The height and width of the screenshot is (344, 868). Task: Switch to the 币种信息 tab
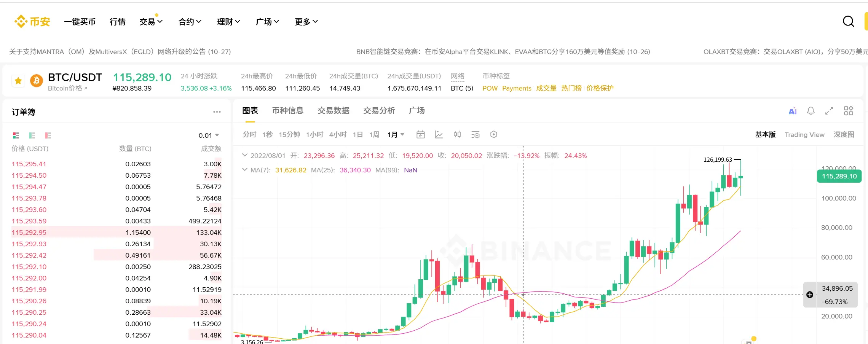click(288, 110)
